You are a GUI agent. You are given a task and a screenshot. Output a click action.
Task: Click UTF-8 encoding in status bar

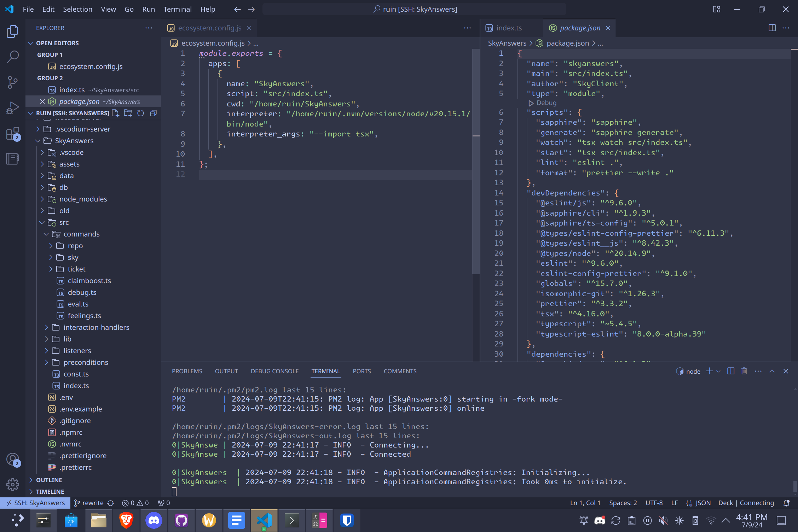(x=654, y=503)
